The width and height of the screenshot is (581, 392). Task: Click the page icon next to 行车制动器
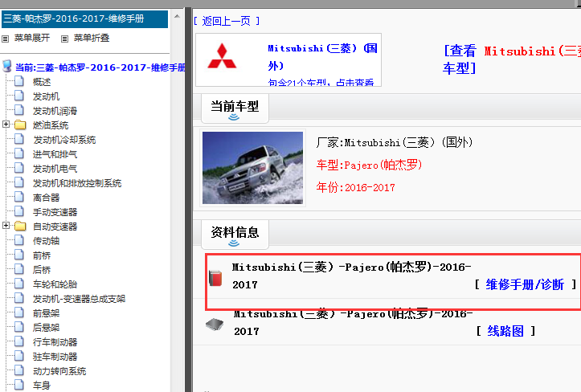[19, 341]
